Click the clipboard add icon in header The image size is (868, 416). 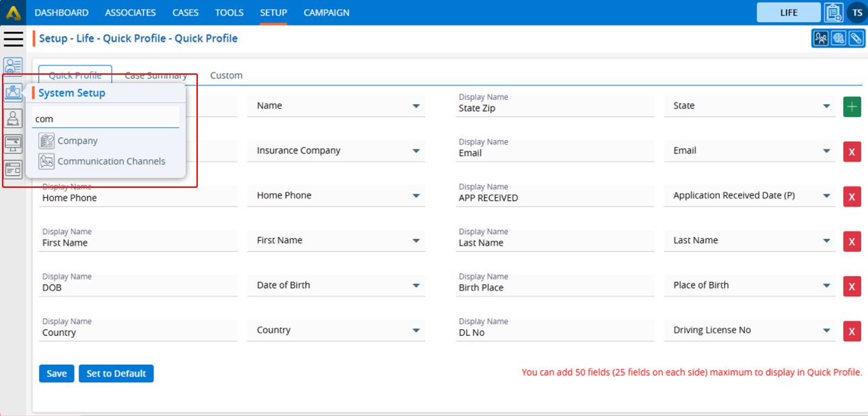tap(834, 13)
